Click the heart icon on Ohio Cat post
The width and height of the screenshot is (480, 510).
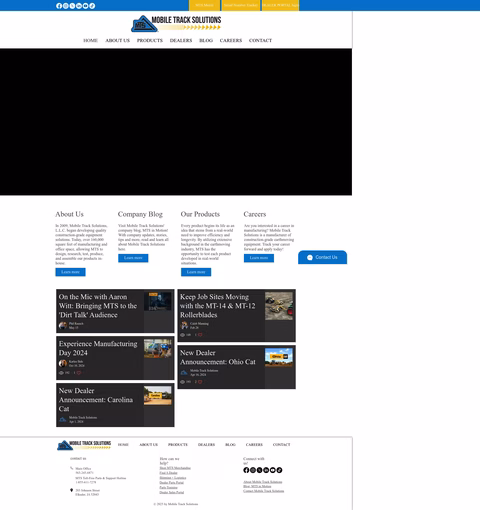200,382
